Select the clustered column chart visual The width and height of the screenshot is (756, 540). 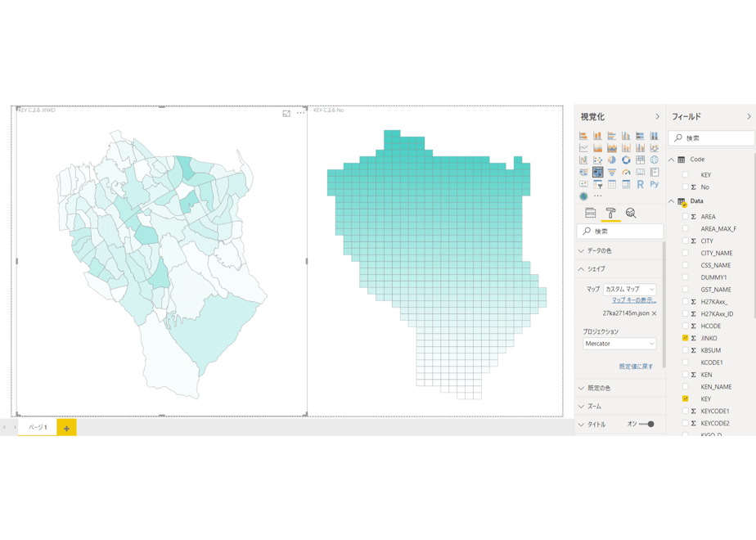(626, 136)
